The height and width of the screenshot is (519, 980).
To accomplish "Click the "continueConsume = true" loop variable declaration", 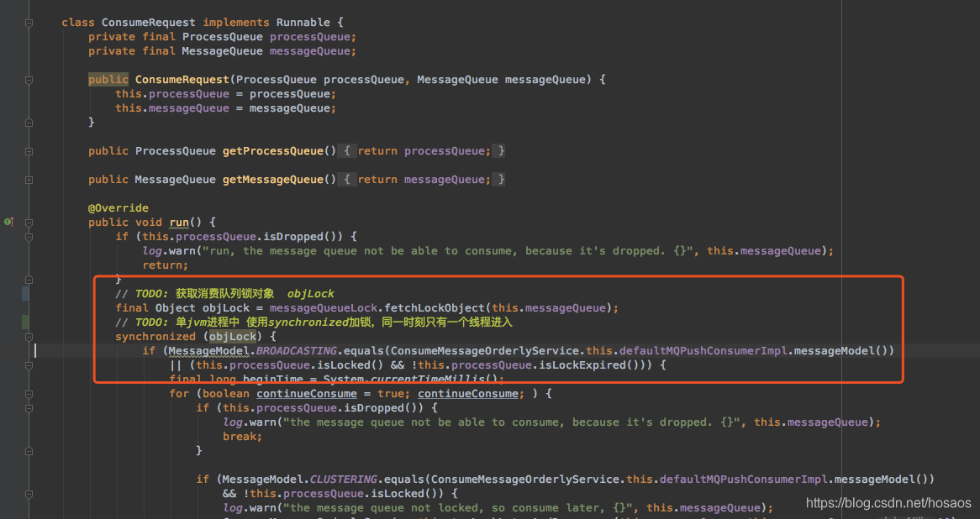I will [330, 394].
